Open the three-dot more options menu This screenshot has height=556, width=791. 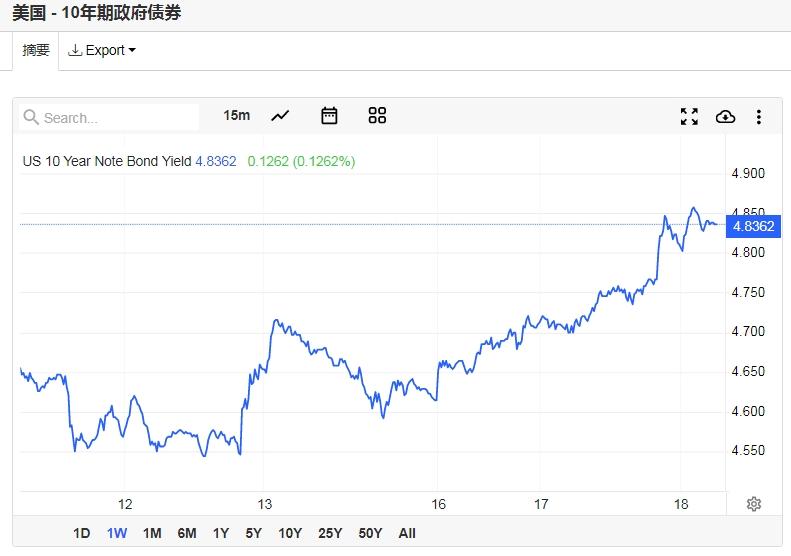point(759,117)
